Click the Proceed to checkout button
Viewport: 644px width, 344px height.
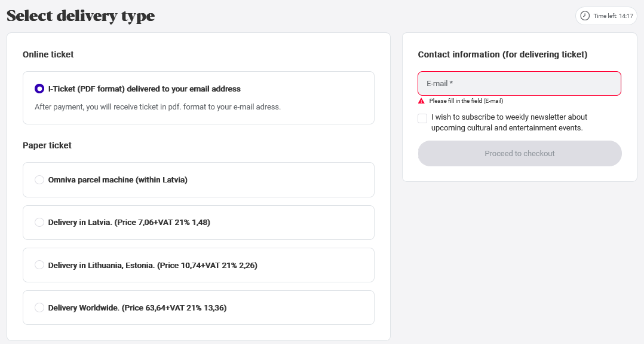coord(520,154)
